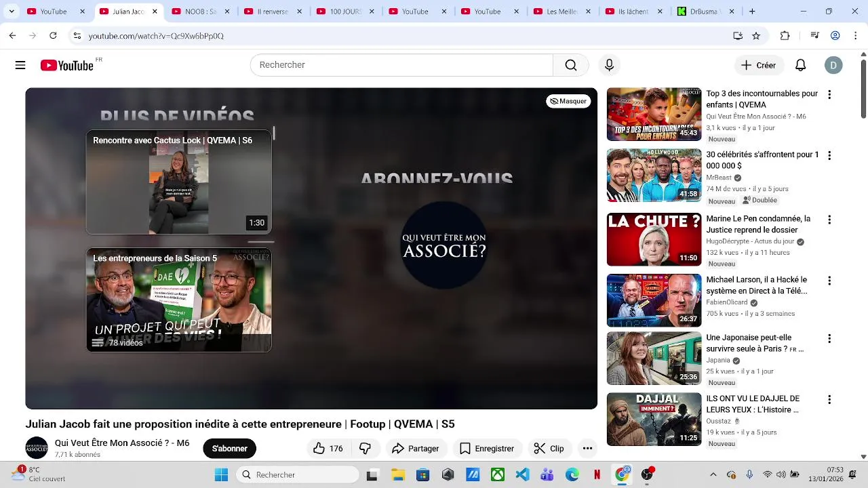Click the address bar URL
The width and height of the screenshot is (868, 488).
[x=156, y=36]
